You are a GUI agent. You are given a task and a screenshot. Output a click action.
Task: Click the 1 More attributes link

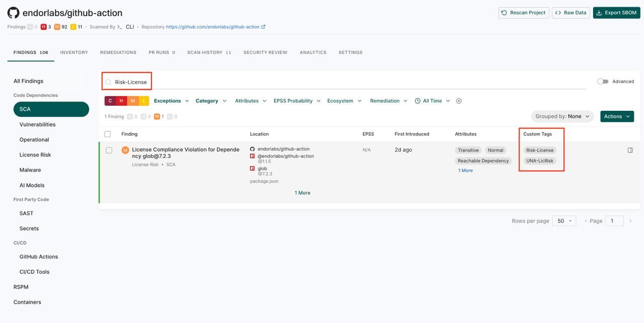point(464,170)
